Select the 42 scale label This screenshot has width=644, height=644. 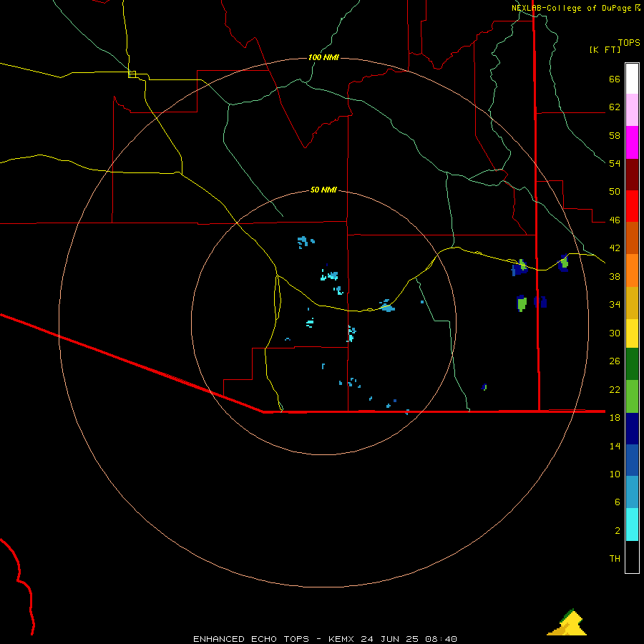[615, 248]
